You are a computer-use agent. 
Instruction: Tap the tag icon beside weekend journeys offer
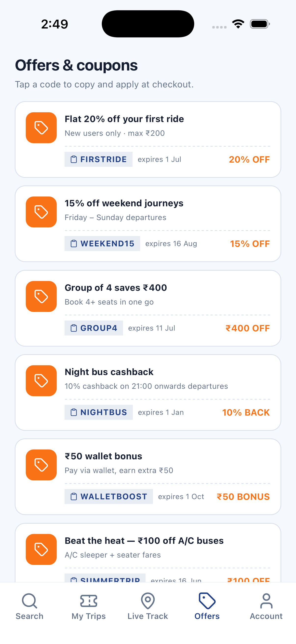tap(41, 212)
